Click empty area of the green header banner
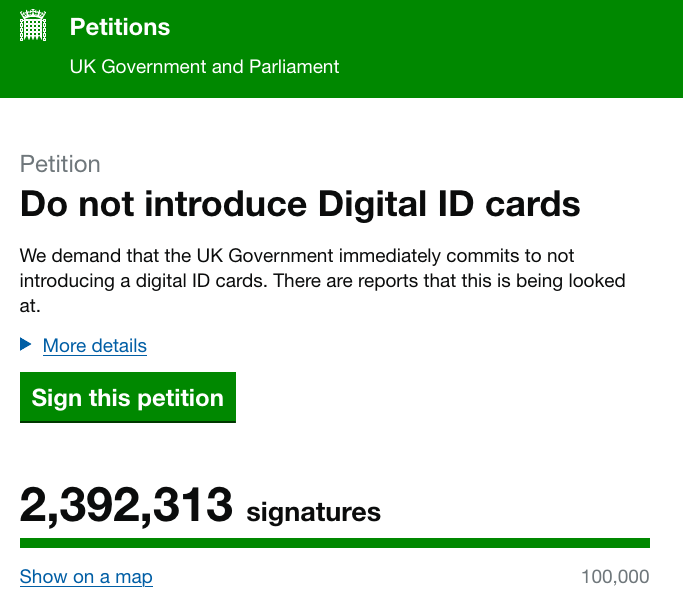 [500, 48]
